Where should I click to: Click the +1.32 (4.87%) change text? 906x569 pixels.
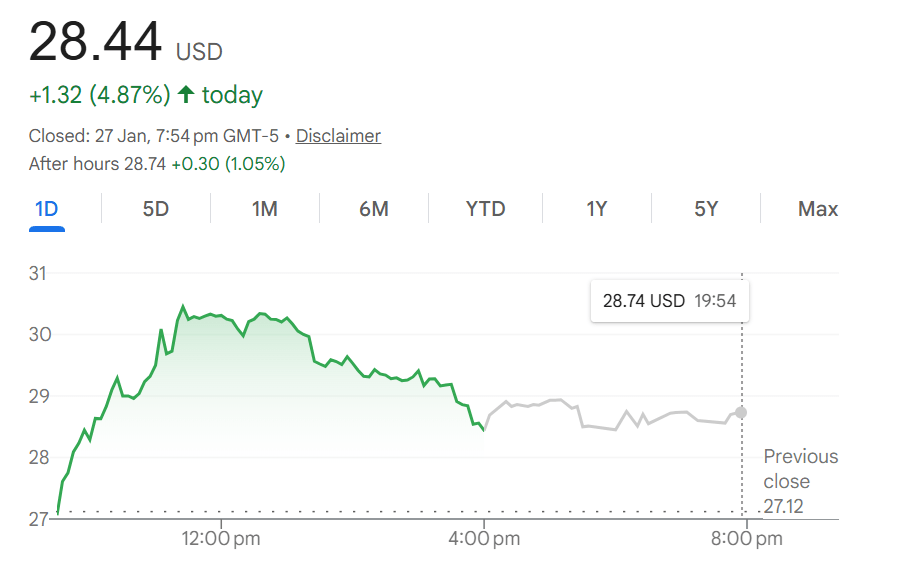point(100,96)
